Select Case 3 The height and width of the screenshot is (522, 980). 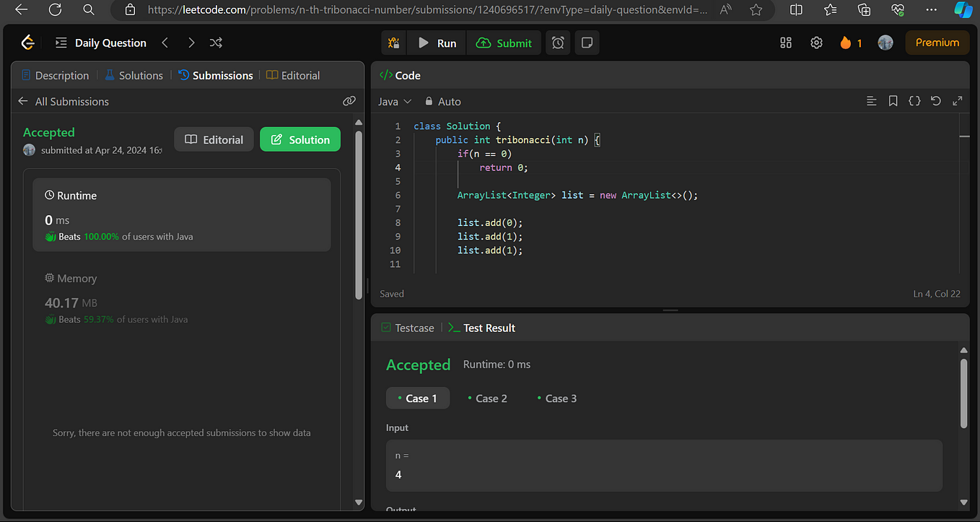click(x=557, y=399)
